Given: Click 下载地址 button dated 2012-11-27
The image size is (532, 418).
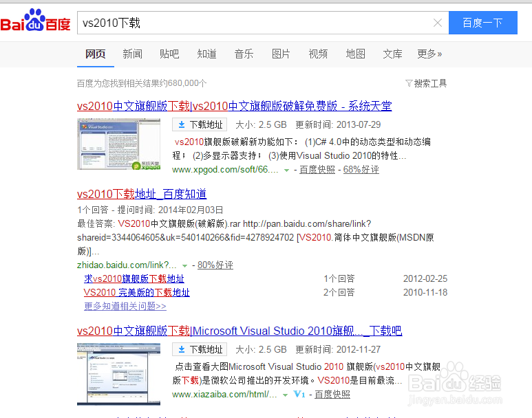Looking at the screenshot, I should [x=200, y=349].
